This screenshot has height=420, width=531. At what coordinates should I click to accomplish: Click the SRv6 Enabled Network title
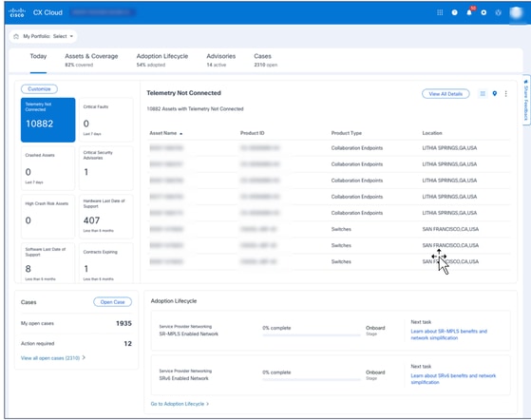tap(184, 378)
